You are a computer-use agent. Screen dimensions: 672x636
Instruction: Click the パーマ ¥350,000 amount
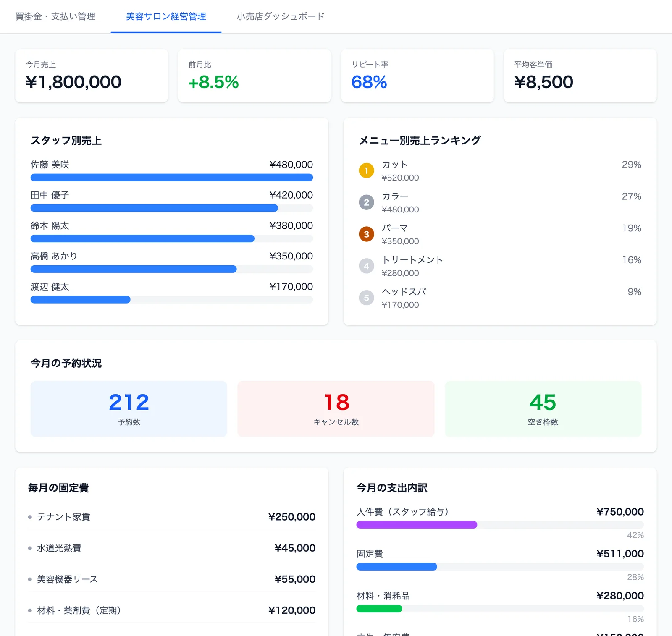(x=400, y=241)
